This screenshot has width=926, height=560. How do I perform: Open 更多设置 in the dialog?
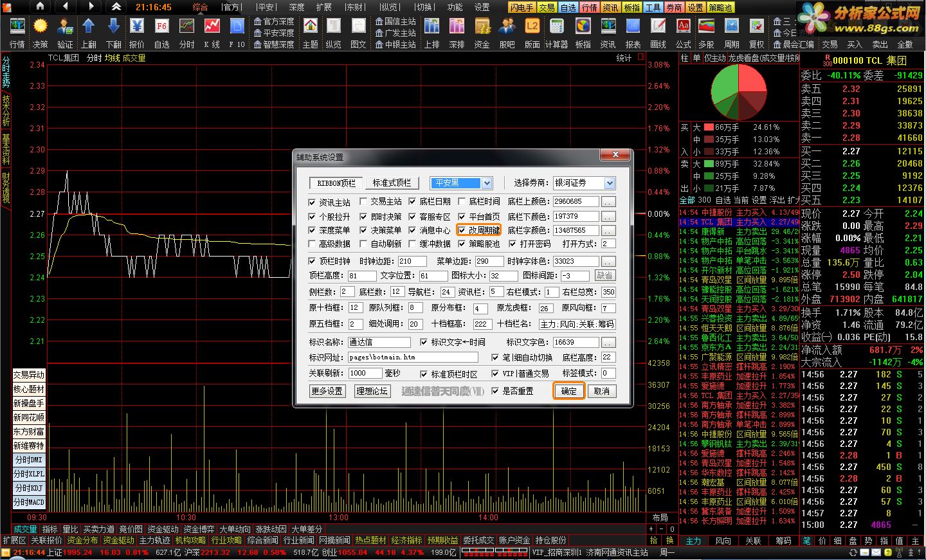[x=327, y=391]
